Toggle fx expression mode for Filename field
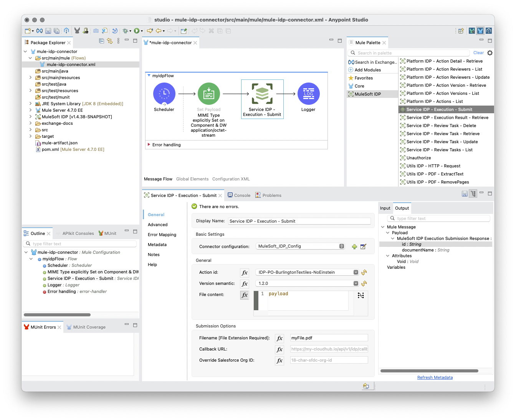Screen dimensions: 516x420 coord(279,338)
